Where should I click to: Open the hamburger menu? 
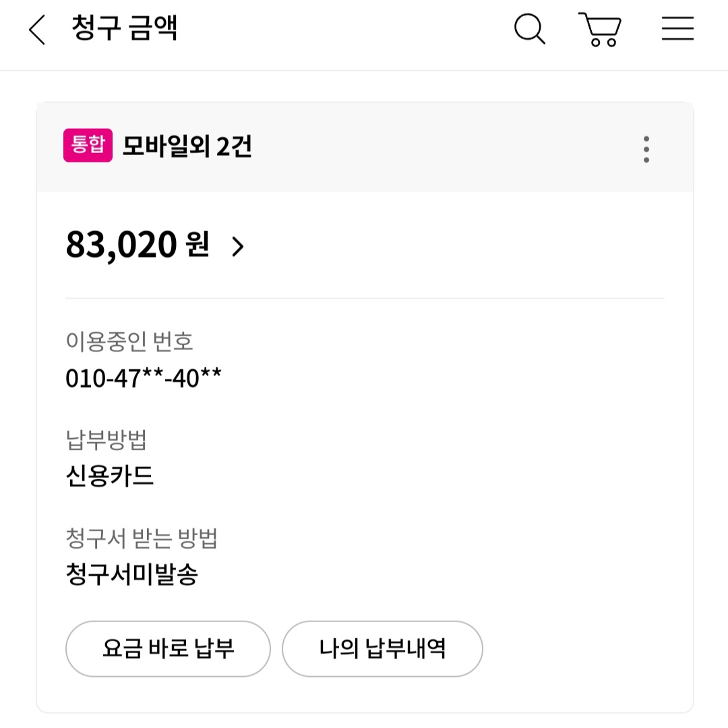point(677,30)
